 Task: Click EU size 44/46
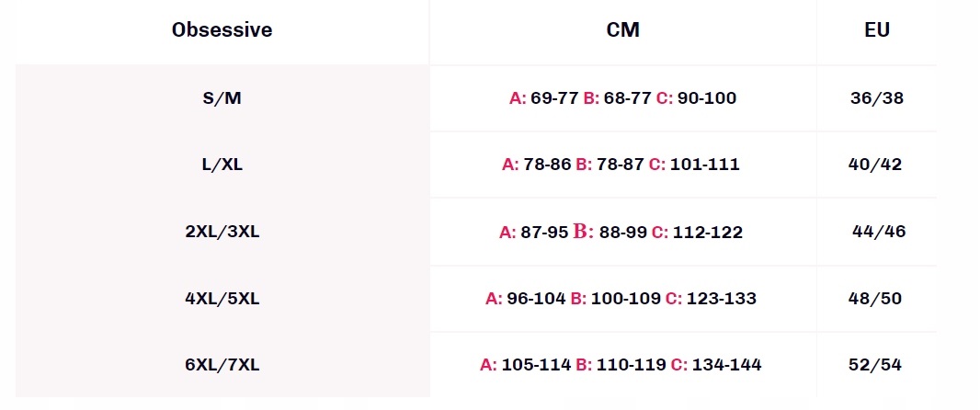[879, 232]
